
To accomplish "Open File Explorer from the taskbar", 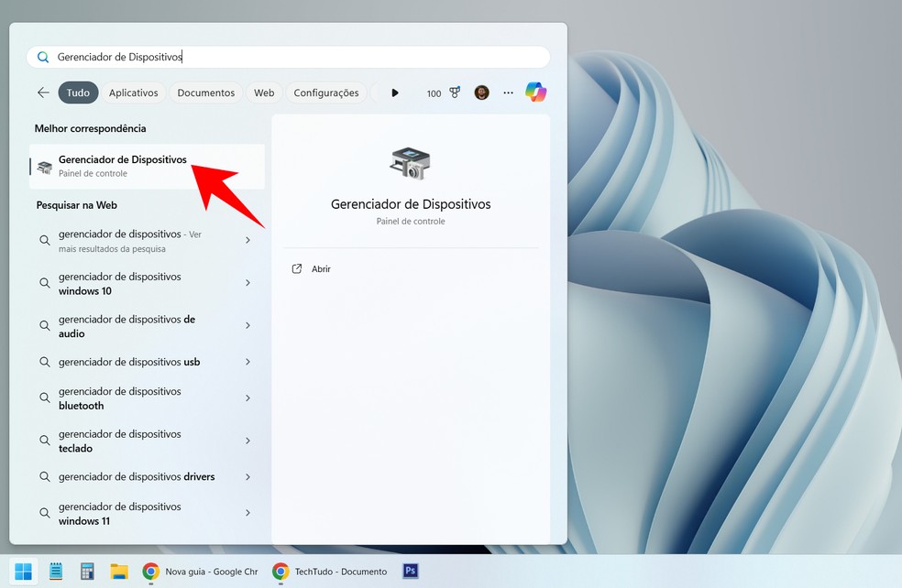I will 119,572.
